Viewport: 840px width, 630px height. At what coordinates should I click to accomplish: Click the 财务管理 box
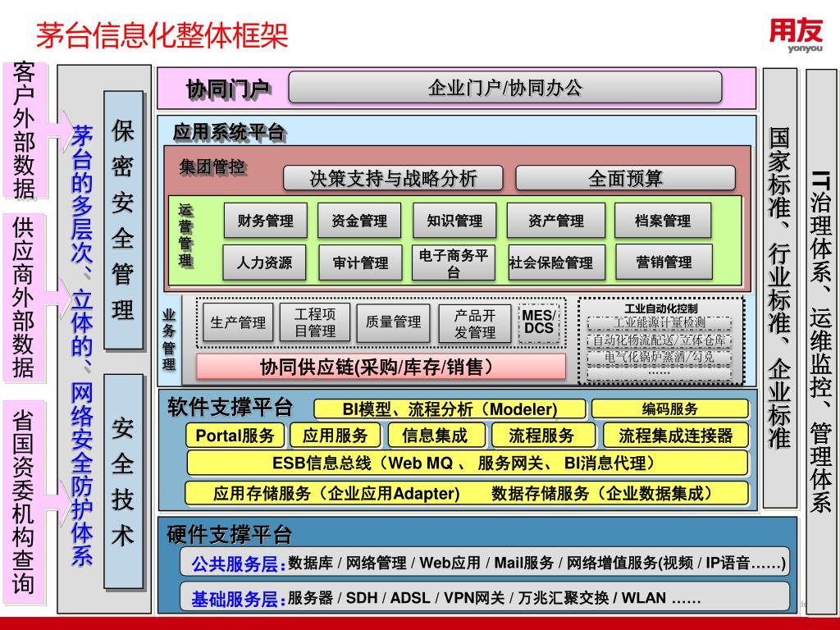(x=265, y=220)
